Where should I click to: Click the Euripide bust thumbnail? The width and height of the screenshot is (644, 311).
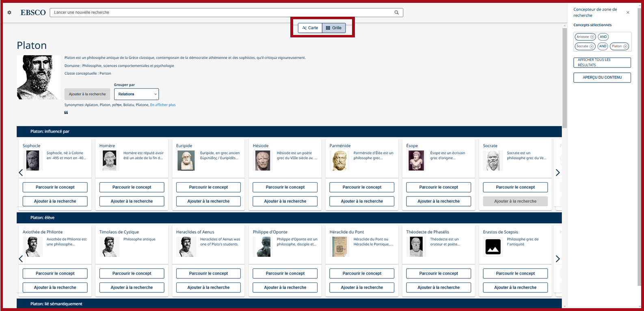point(186,161)
